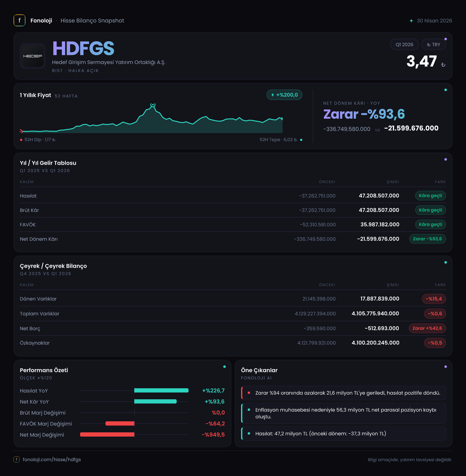Select the TRY currency pill
Image resolution: width=466 pixels, height=476 pixels.
tap(433, 45)
